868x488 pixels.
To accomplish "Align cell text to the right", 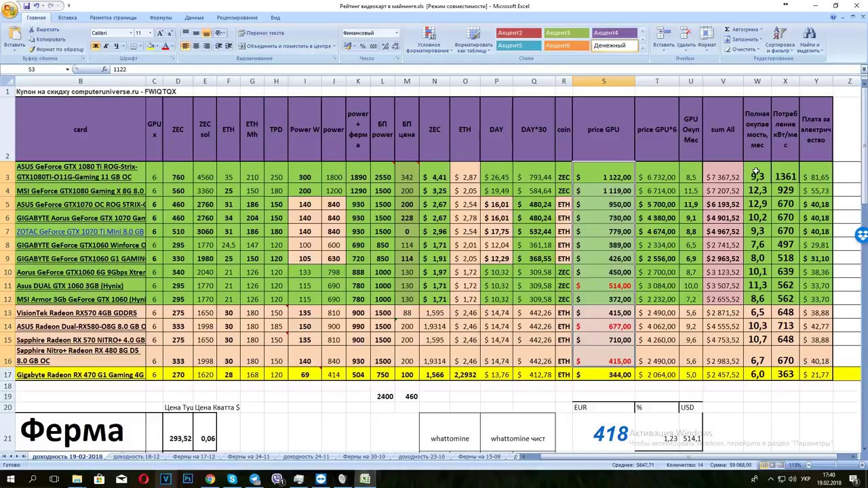I will pos(206,46).
